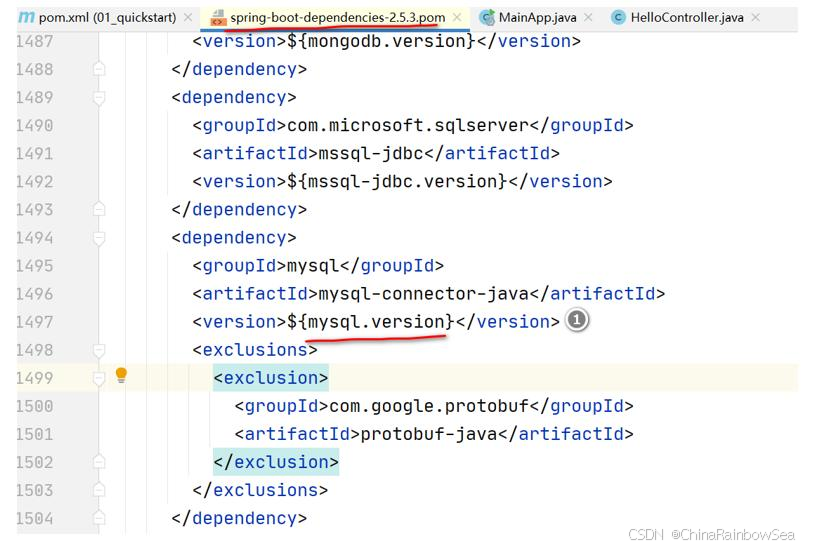Collapse mysql dependency block at line 1494
822x550 pixels.
[99, 238]
